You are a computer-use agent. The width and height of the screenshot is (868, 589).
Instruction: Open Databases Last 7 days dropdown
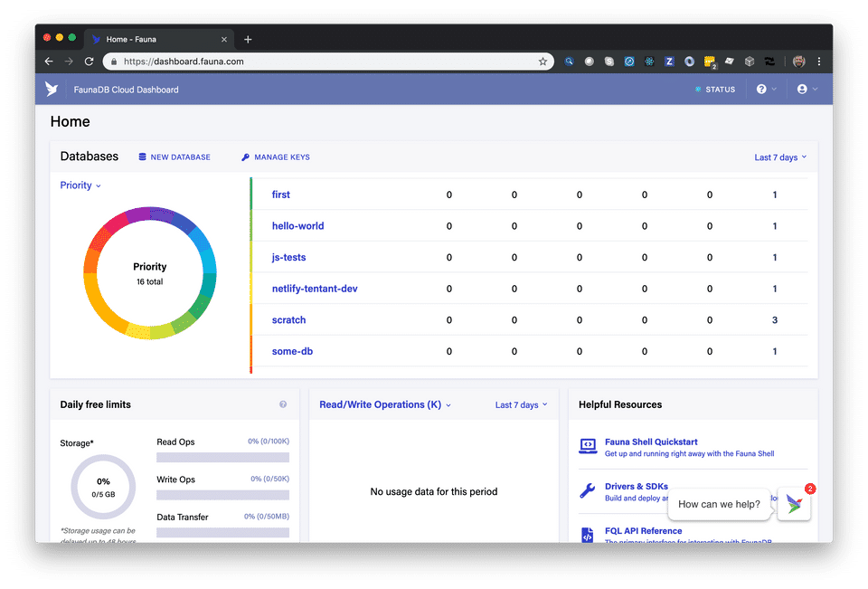pos(780,157)
